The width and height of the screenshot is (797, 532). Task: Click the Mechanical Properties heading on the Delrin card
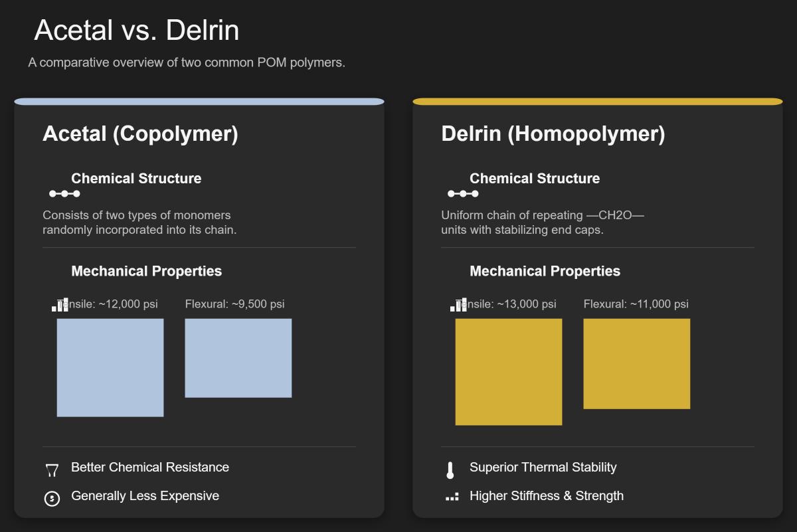[x=545, y=271]
